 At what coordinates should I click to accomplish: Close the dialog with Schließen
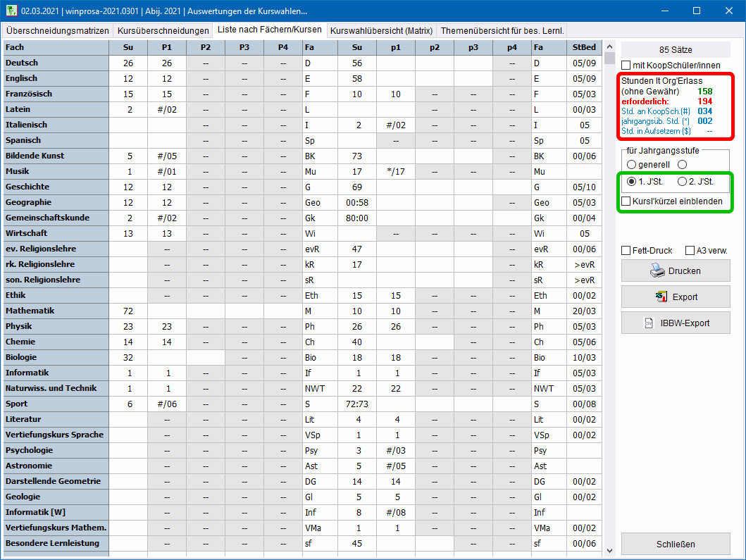tap(675, 544)
